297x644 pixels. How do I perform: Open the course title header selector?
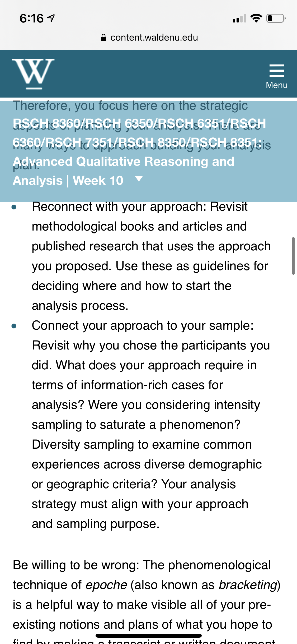139,152
